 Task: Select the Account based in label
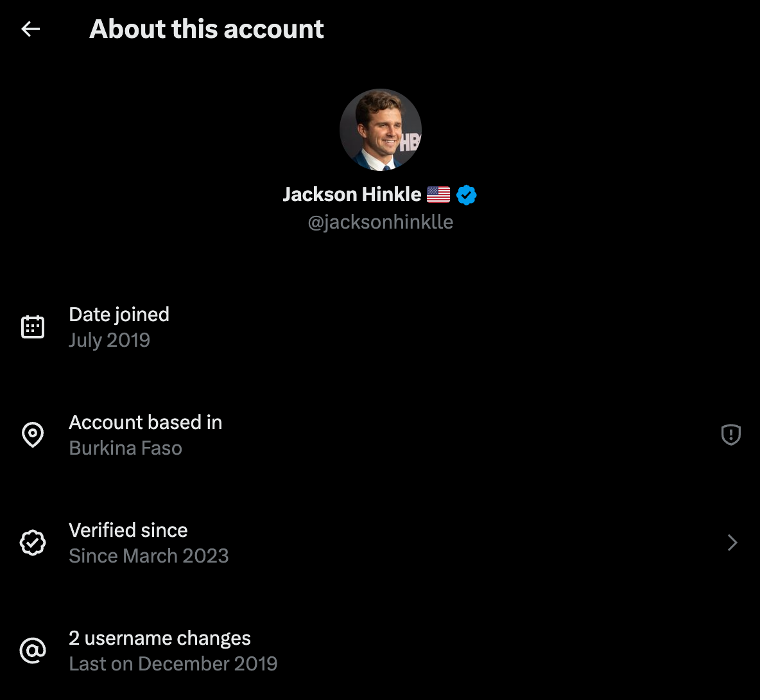click(145, 423)
